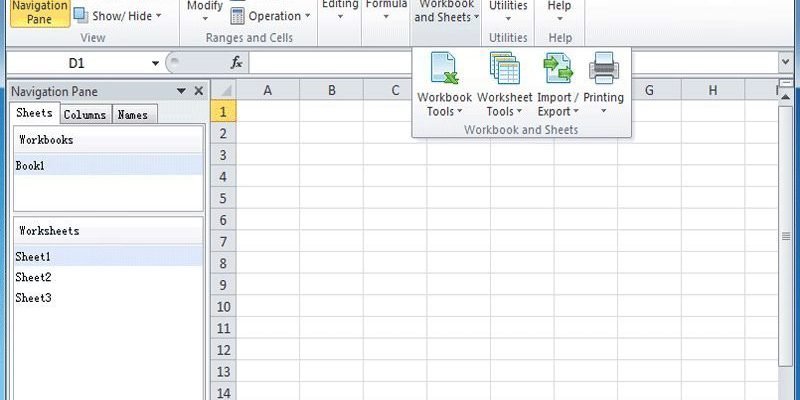Select row 13 header
Image resolution: width=800 pixels, height=400 pixels.
pyautogui.click(x=223, y=371)
